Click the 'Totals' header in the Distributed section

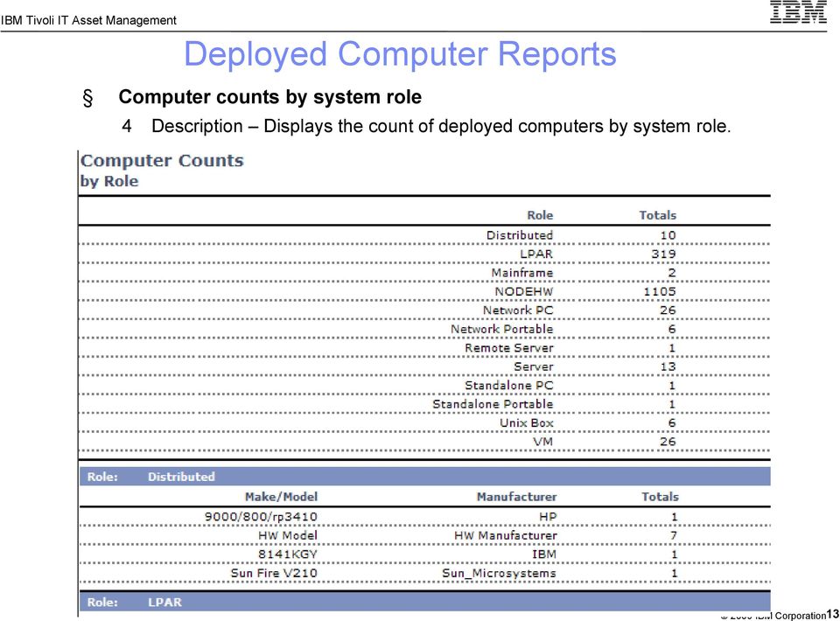[x=660, y=497]
